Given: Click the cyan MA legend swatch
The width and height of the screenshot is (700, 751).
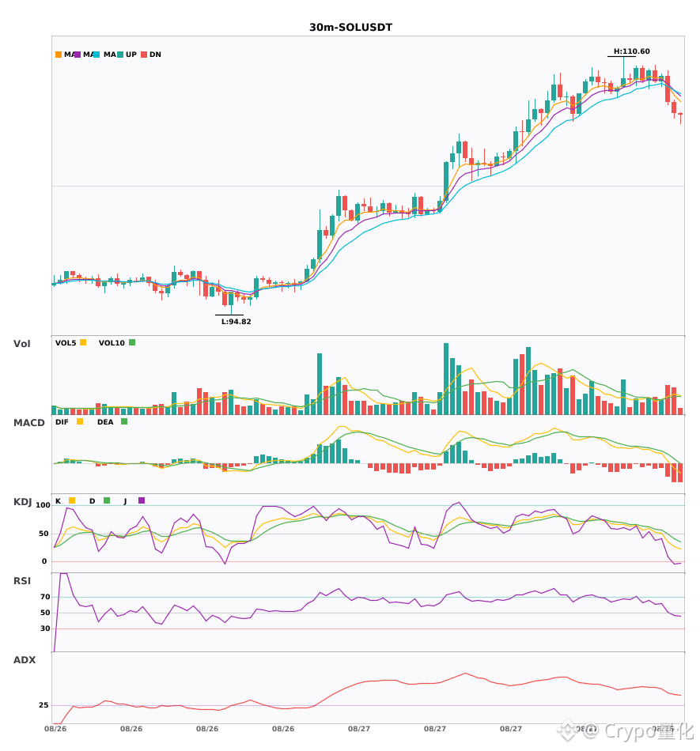Looking at the screenshot, I should (x=96, y=55).
